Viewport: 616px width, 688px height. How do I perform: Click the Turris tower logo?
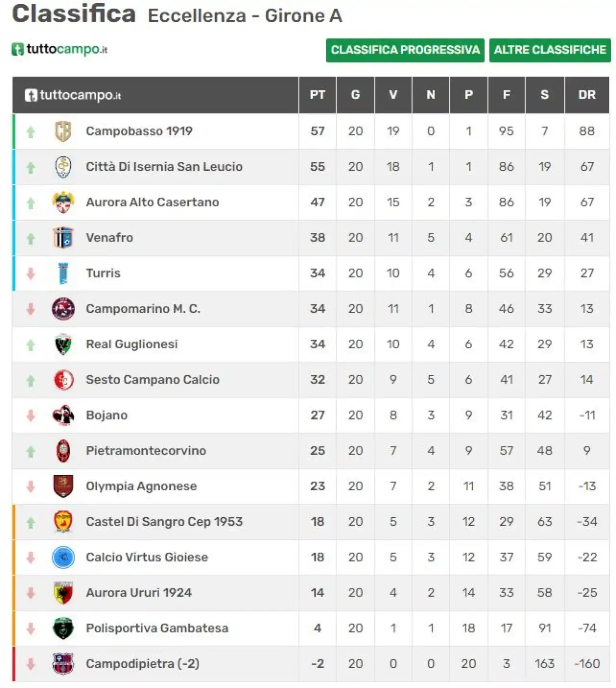[63, 273]
